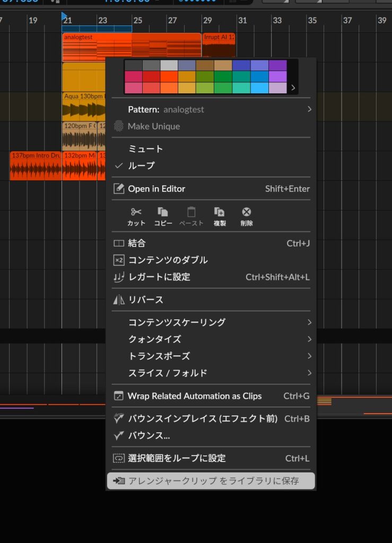Toggle the Loop (ループ) checkmark option
The height and width of the screenshot is (543, 392).
[x=141, y=165]
